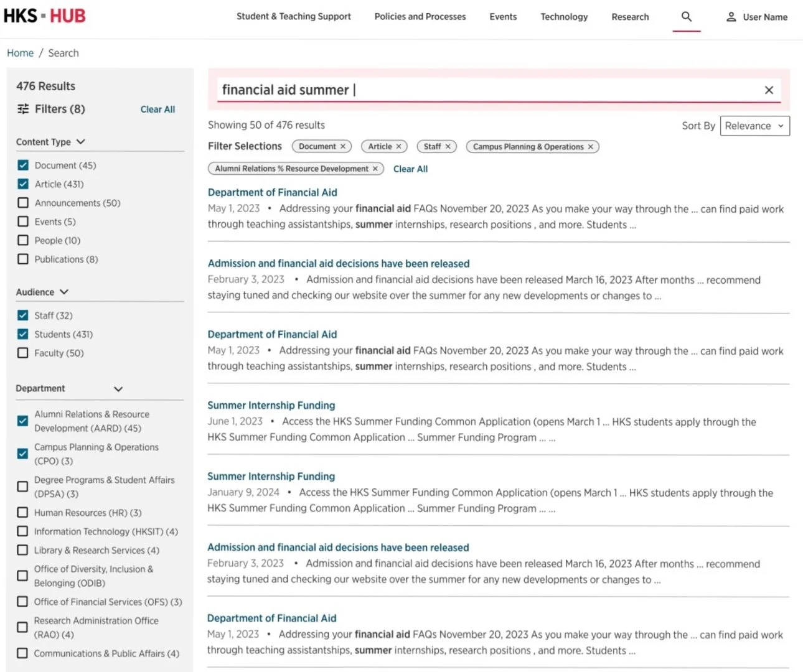Uncheck the Document (45) checkbox

point(23,166)
